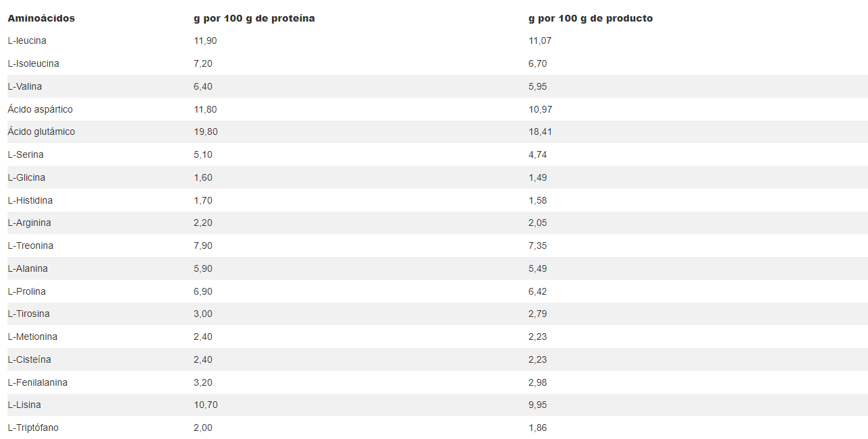Click the 'g por 100 g de producto' header
The width and height of the screenshot is (868, 439).
(591, 18)
